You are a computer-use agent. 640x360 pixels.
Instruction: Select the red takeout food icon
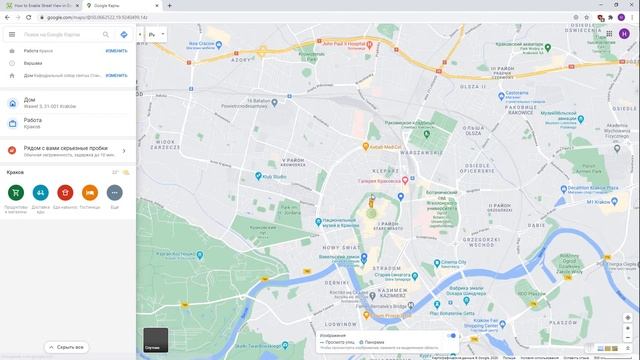point(65,193)
